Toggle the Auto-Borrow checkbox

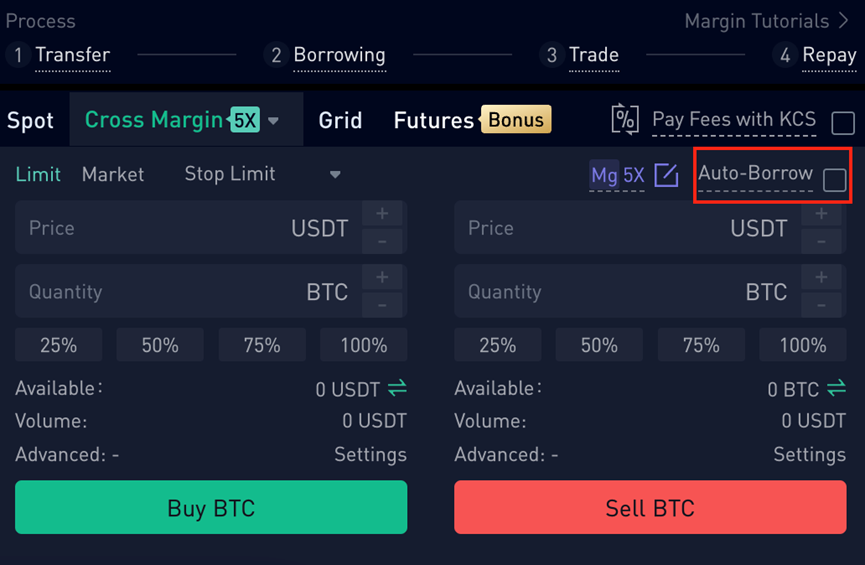(834, 180)
